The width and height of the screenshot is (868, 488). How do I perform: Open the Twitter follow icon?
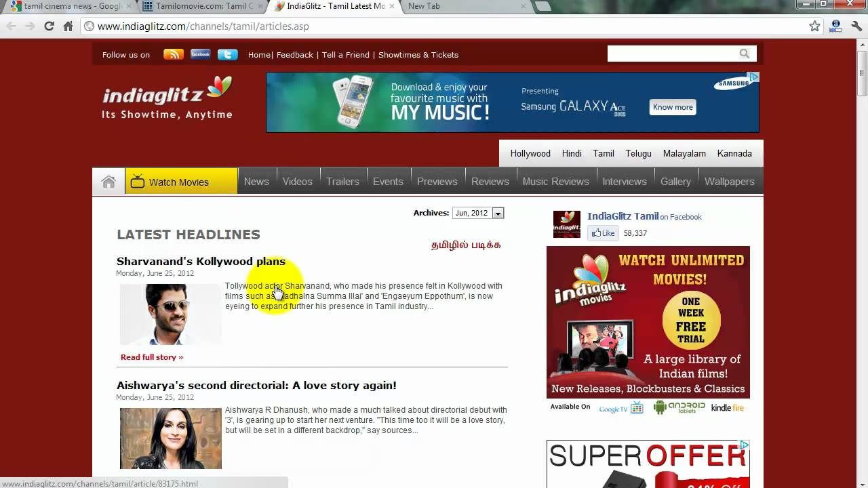pyautogui.click(x=228, y=54)
